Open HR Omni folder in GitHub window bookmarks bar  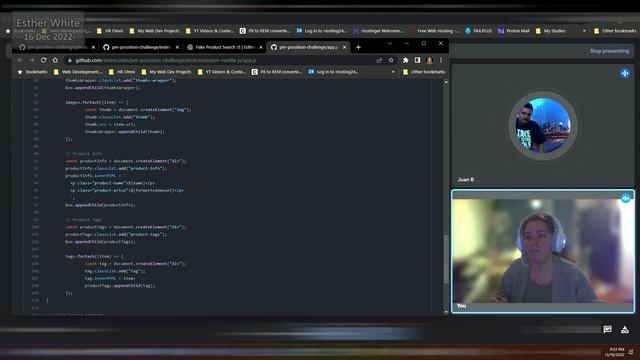coord(122,72)
